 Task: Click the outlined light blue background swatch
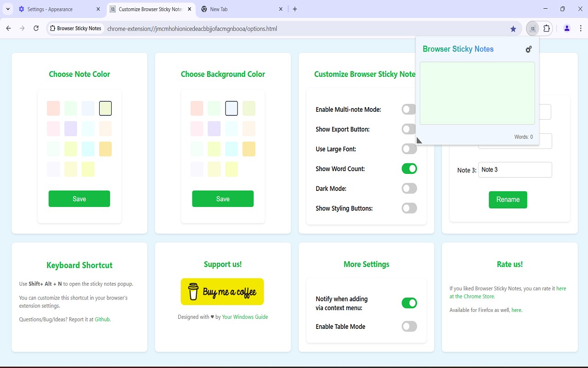coord(232,109)
